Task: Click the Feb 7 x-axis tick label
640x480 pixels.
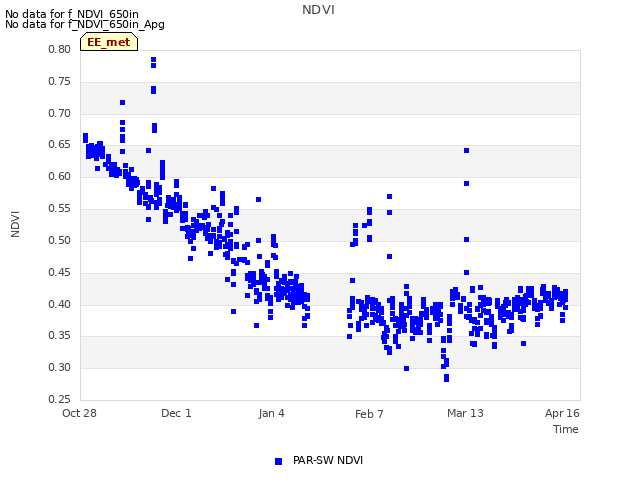Action: coord(369,414)
